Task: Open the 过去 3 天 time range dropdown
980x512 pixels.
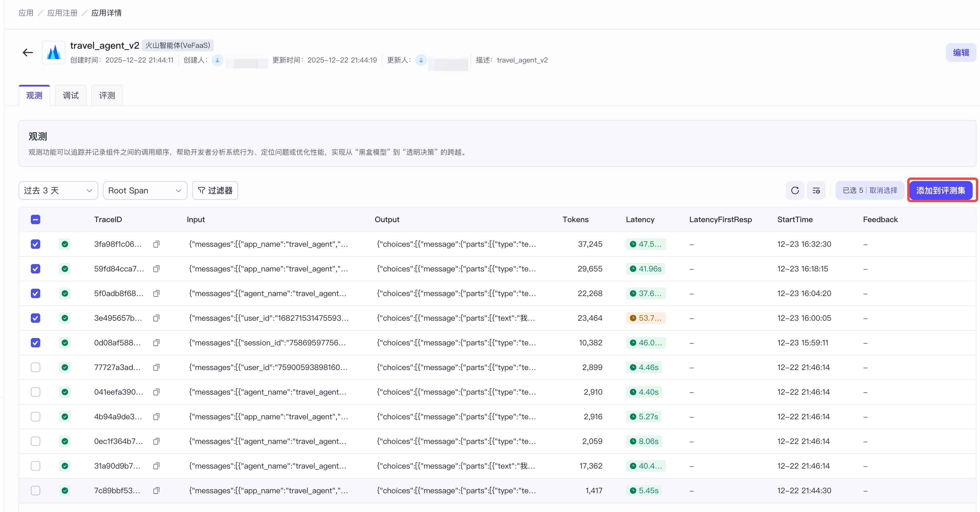Action: coord(58,191)
